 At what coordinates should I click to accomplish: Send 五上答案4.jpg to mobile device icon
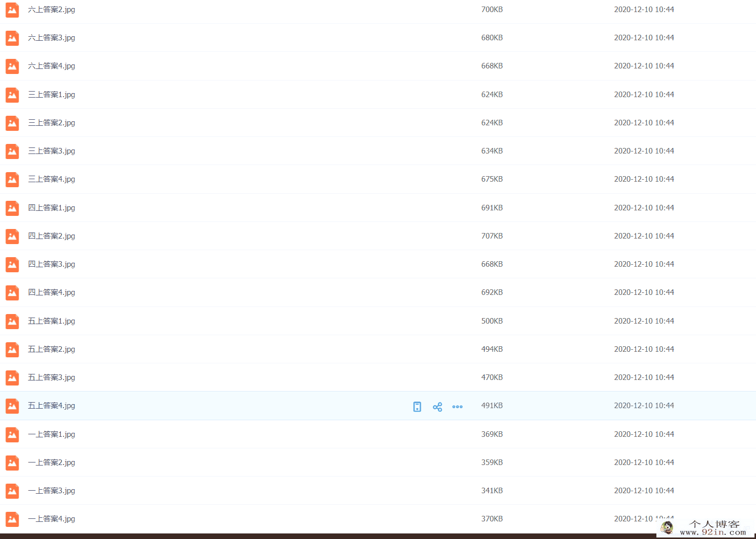pos(417,407)
